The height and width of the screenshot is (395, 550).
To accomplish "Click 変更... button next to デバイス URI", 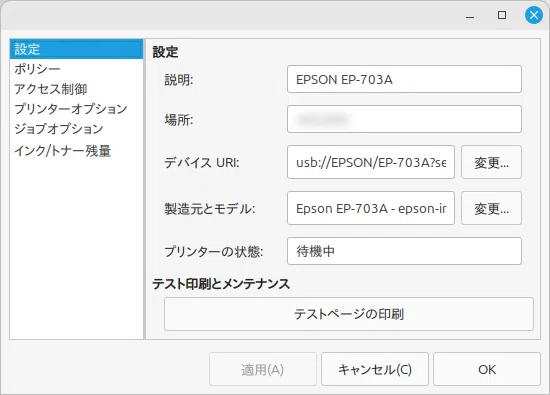I will point(491,162).
